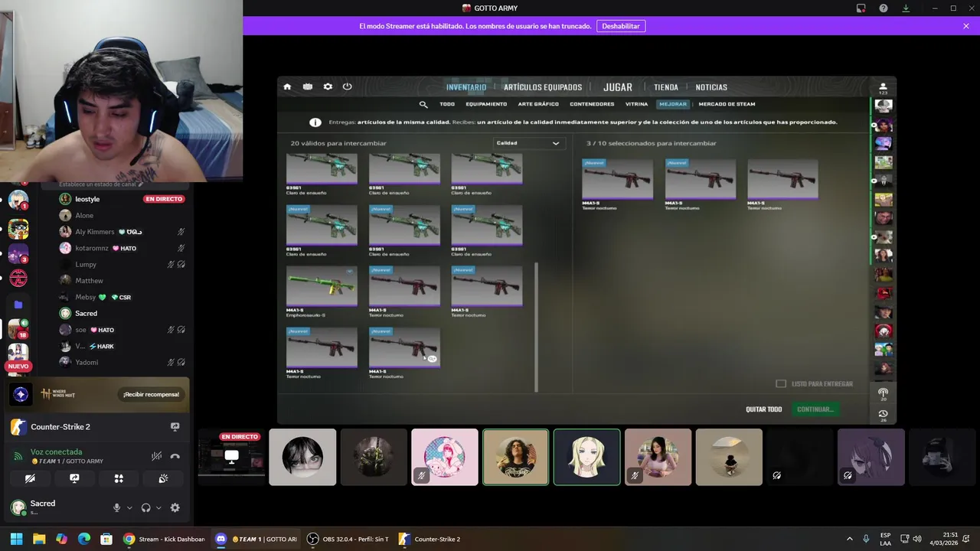Switch to OBS 32.0.4 in taskbar
The image size is (980, 551).
(348, 539)
